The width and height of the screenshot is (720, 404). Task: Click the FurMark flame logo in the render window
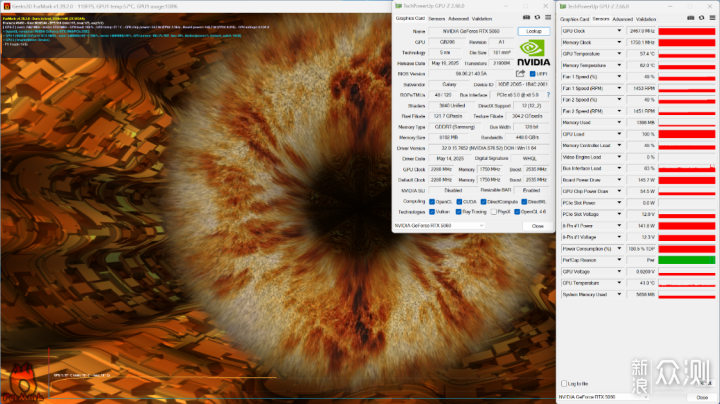tap(22, 382)
